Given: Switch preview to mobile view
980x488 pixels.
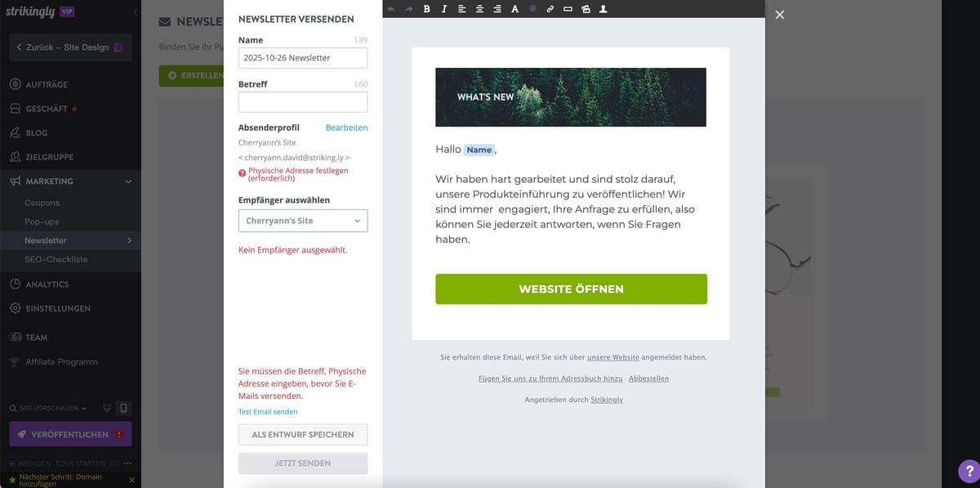Looking at the screenshot, I should pos(123,407).
